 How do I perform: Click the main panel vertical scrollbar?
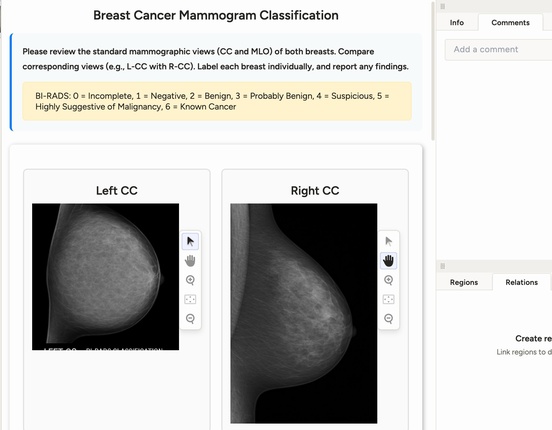pyautogui.click(x=433, y=70)
